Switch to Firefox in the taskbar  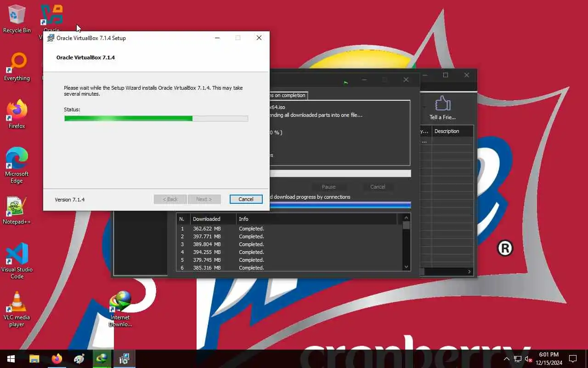coord(57,359)
